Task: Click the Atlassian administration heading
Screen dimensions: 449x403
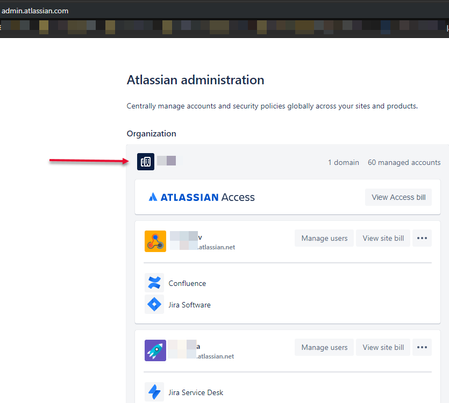Action: point(195,80)
